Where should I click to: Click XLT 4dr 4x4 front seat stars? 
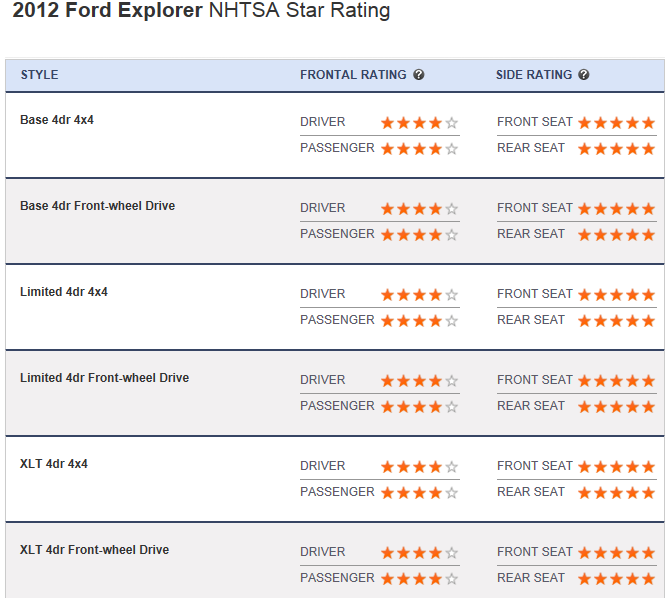click(616, 467)
